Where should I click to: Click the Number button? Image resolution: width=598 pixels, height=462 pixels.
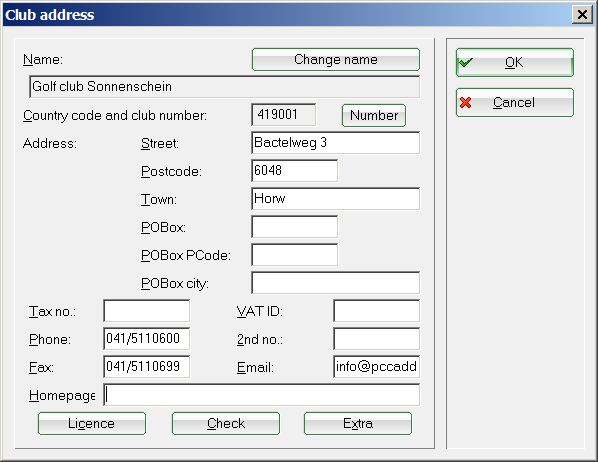374,115
